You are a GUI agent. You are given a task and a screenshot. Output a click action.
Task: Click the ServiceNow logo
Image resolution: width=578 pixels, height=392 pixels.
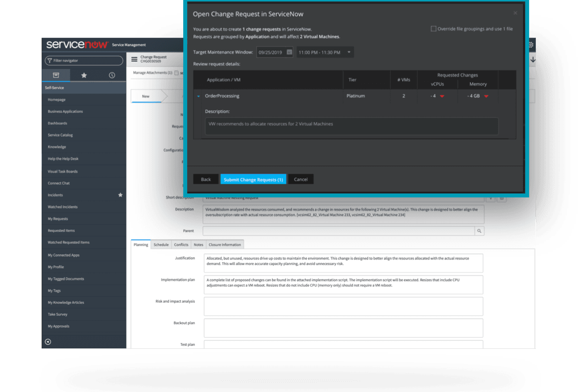(77, 45)
